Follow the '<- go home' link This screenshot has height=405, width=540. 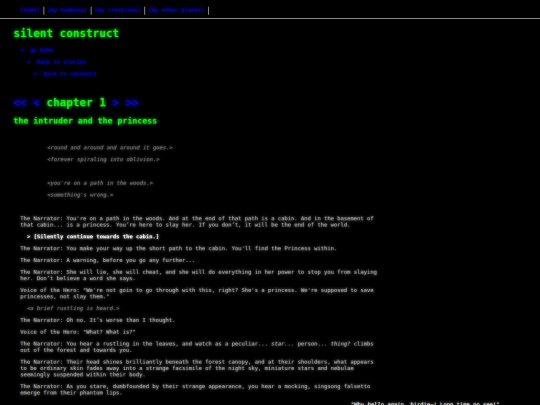37,50
